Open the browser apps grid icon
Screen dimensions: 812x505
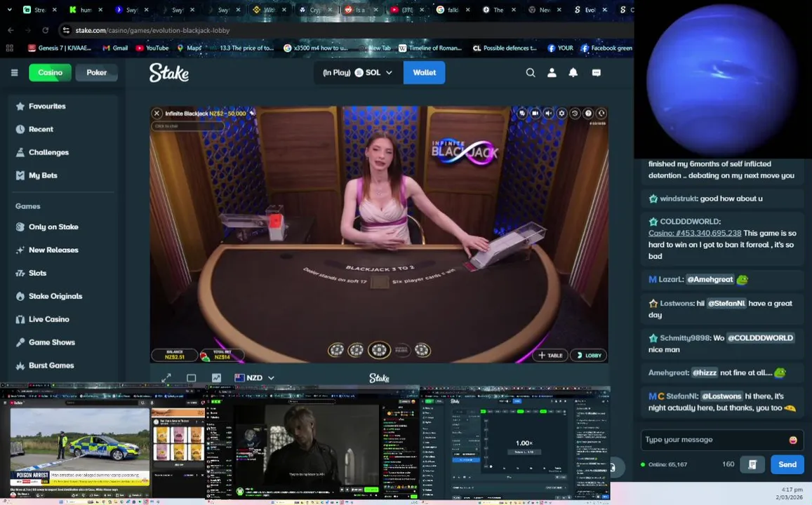(9, 48)
